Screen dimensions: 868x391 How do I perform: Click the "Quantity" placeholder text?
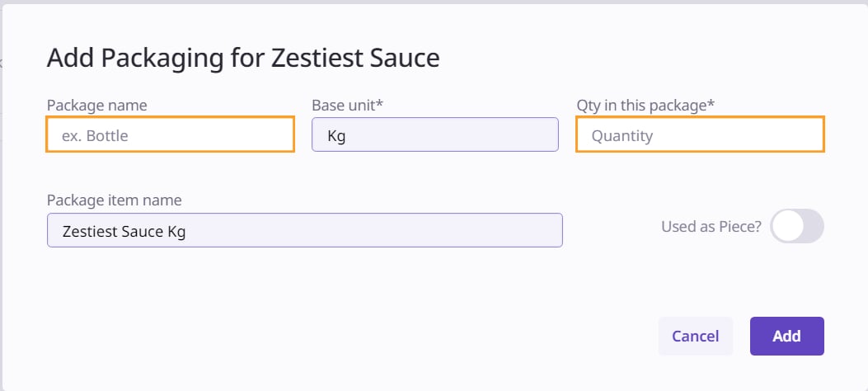tap(622, 135)
